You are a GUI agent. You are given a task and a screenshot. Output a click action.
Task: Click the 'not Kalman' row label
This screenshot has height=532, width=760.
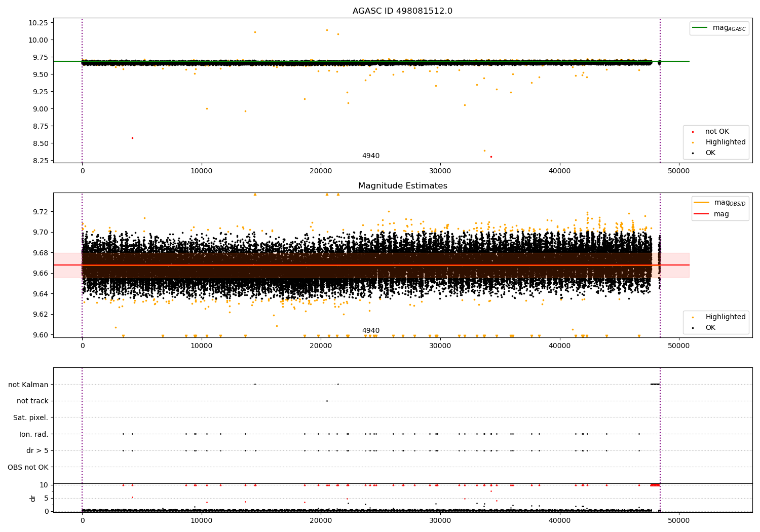[x=28, y=385]
